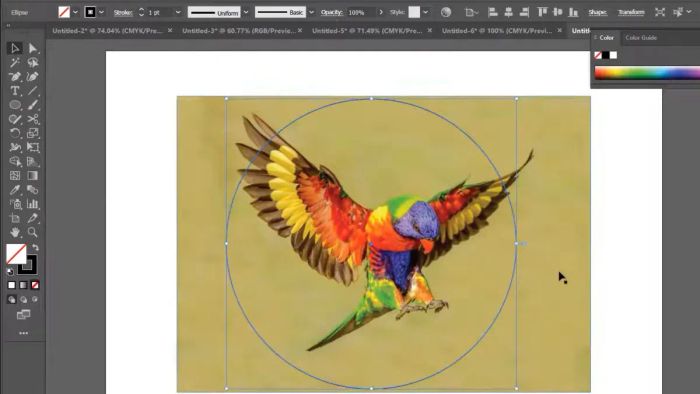This screenshot has width=700, height=394.
Task: Select the Lasso tool
Action: point(33,62)
